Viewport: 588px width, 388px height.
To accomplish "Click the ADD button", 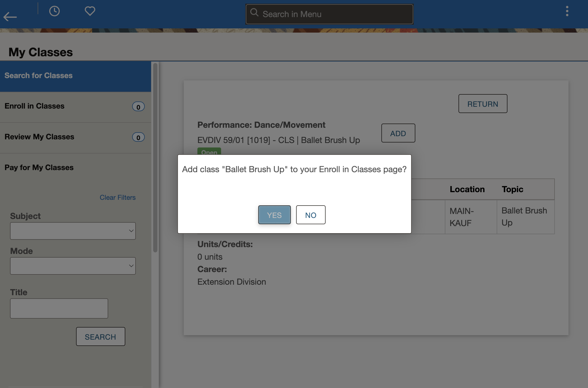I will tap(398, 133).
